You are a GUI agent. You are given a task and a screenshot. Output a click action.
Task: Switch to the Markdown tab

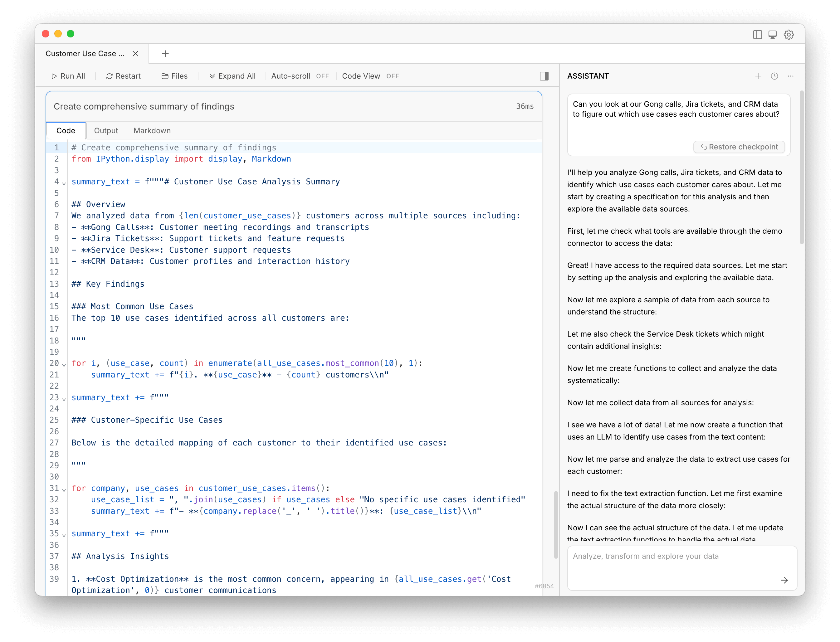pyautogui.click(x=152, y=131)
